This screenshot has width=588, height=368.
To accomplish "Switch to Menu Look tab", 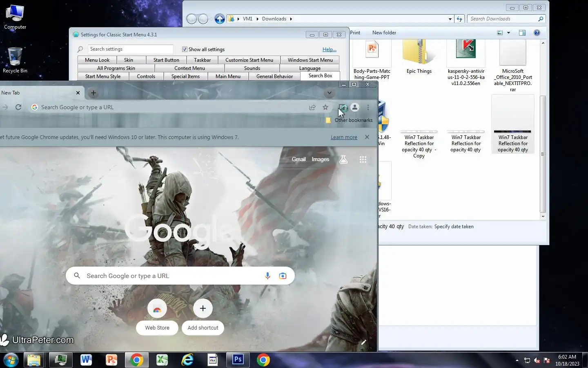I will tap(97, 60).
